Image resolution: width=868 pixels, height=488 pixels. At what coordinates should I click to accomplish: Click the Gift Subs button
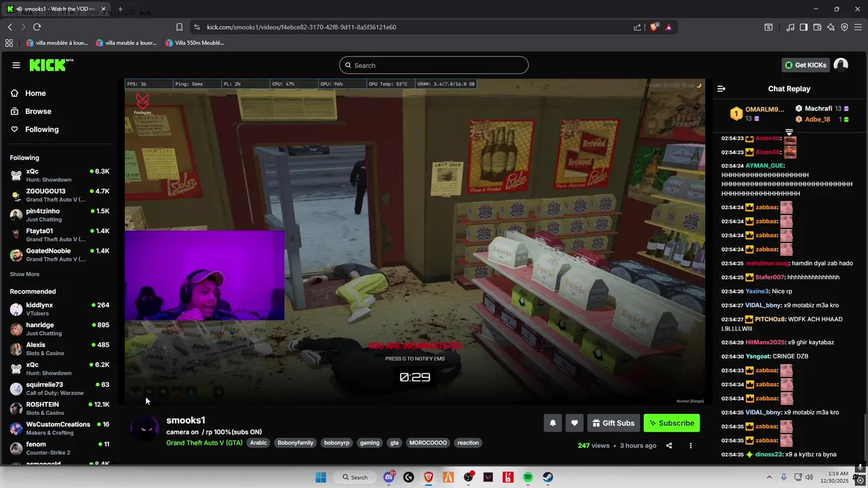pos(614,423)
